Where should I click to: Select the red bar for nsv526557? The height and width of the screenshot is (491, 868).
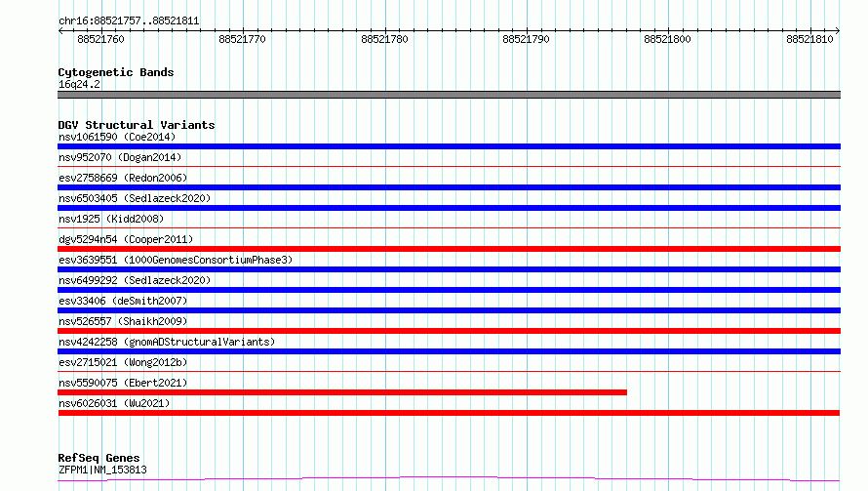449,331
